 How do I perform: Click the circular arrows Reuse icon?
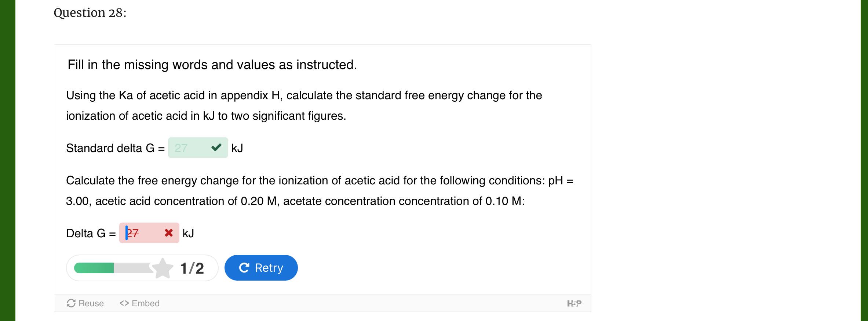click(x=71, y=303)
